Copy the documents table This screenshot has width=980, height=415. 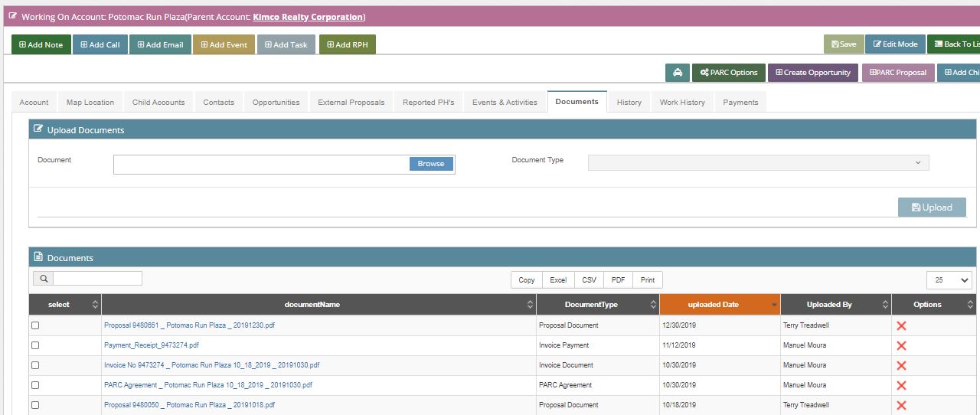point(527,279)
